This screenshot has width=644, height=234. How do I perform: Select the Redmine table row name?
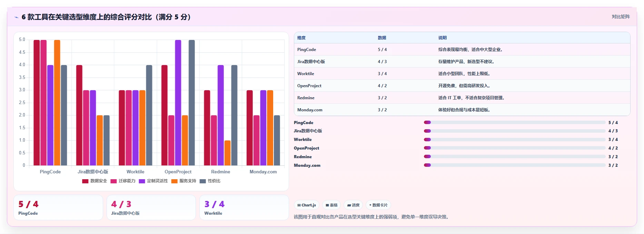306,98
